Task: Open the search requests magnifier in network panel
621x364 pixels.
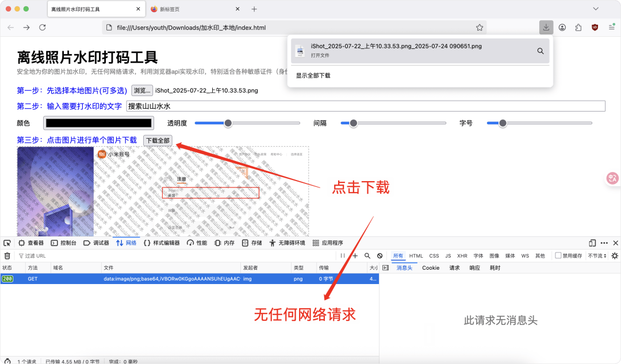Action: tap(367, 255)
